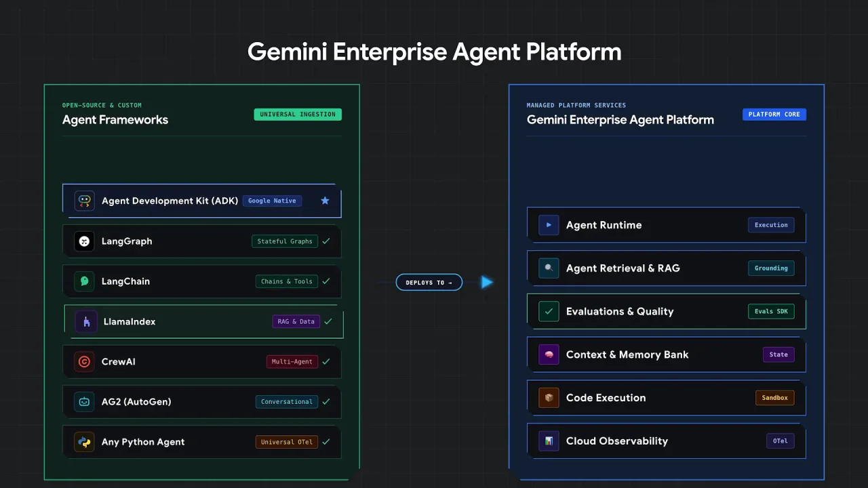Click the package icon beside Code Execution

549,398
